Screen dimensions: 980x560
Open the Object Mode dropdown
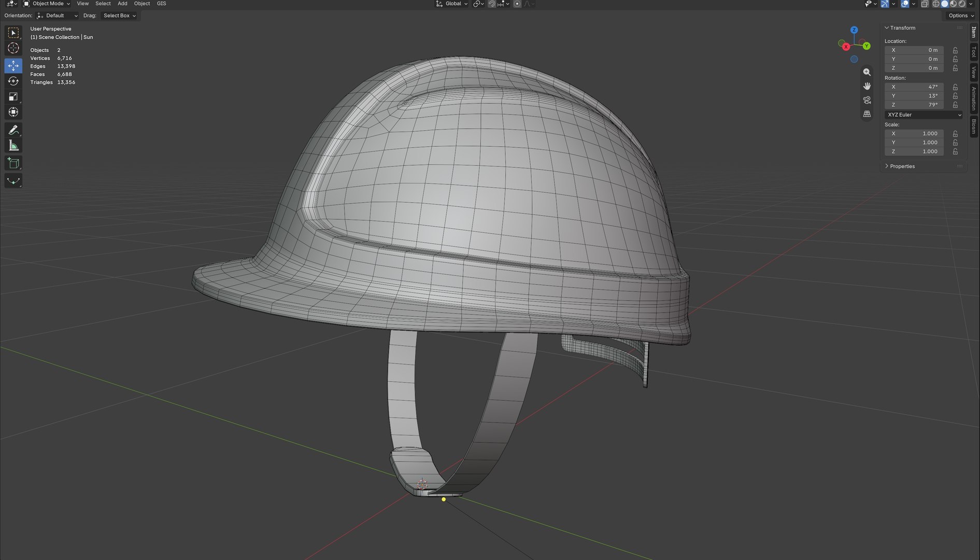tap(47, 4)
